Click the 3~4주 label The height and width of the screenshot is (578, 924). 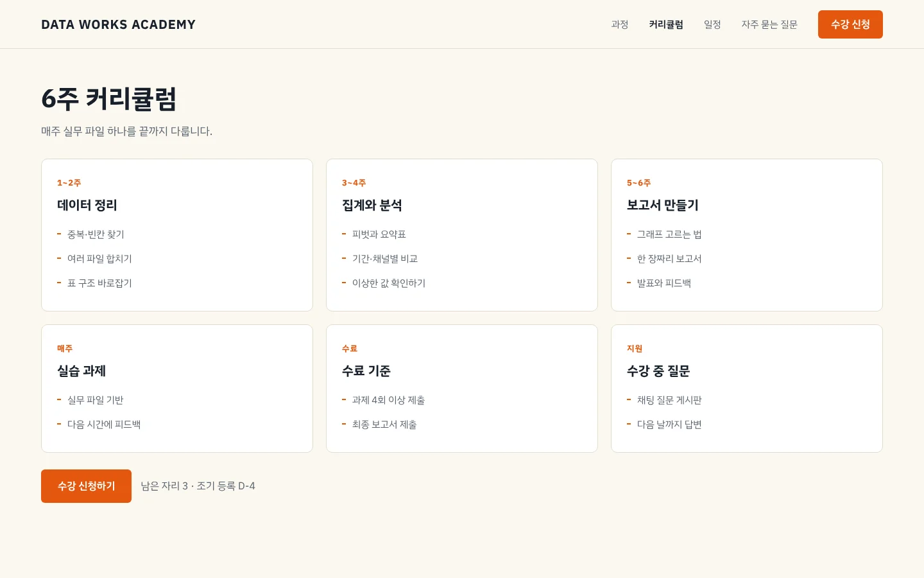coord(354,183)
